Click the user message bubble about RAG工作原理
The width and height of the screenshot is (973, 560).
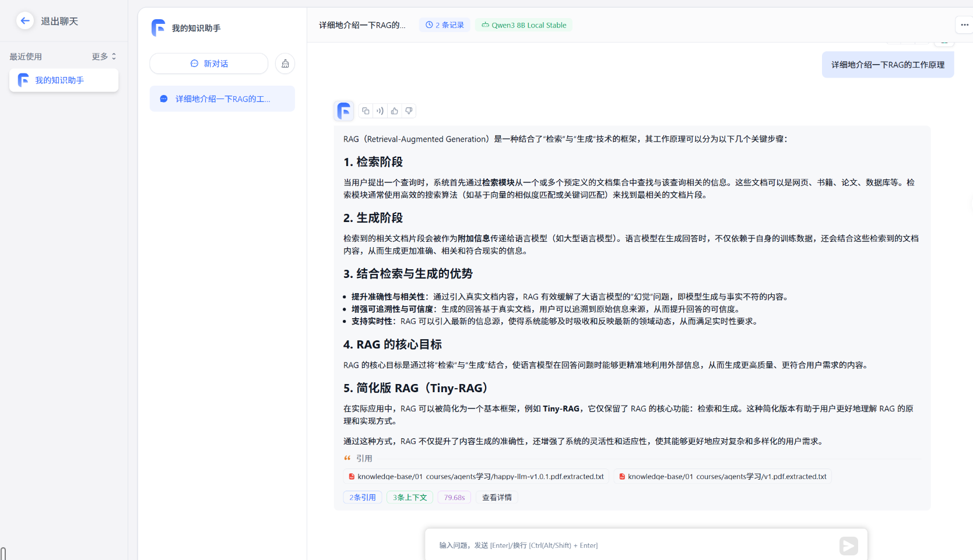click(x=888, y=65)
